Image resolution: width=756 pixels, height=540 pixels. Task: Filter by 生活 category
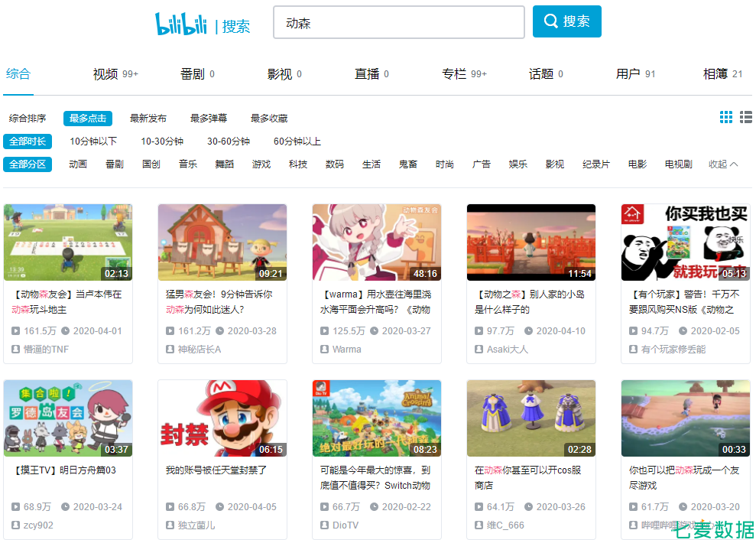372,164
